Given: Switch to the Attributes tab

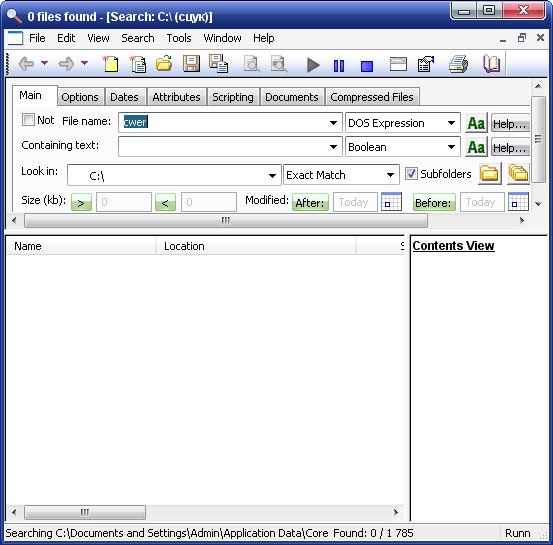Looking at the screenshot, I should pos(176,97).
